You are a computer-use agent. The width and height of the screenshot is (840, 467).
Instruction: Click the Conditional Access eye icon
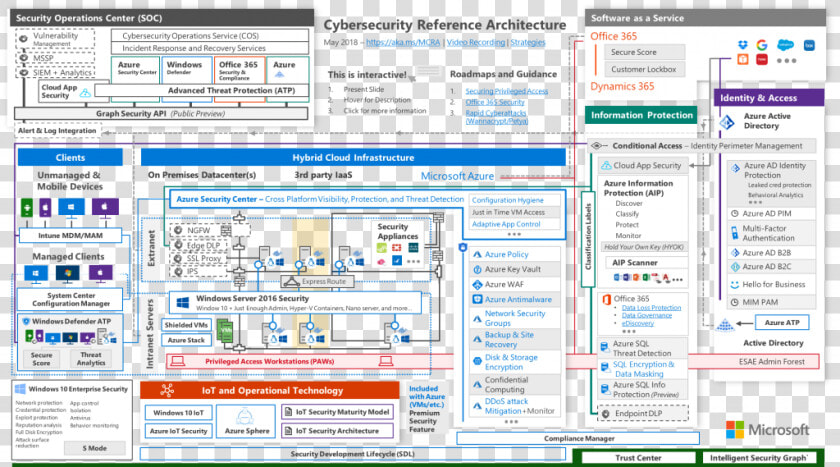coord(597,146)
